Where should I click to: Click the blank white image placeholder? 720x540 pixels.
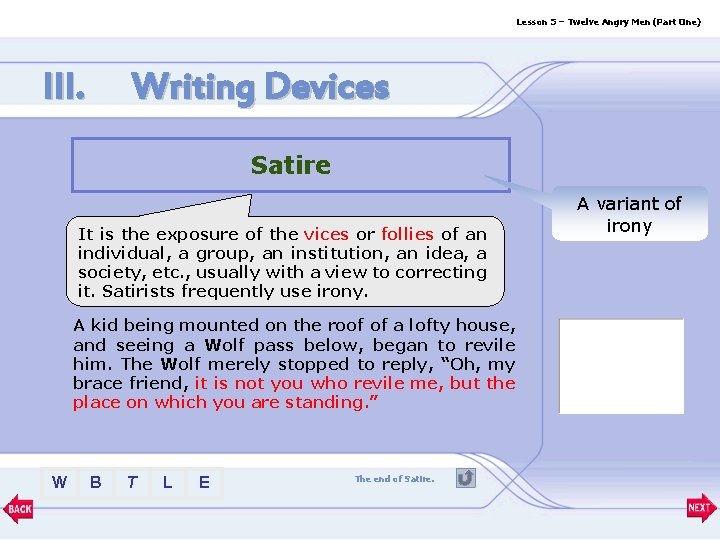621,366
